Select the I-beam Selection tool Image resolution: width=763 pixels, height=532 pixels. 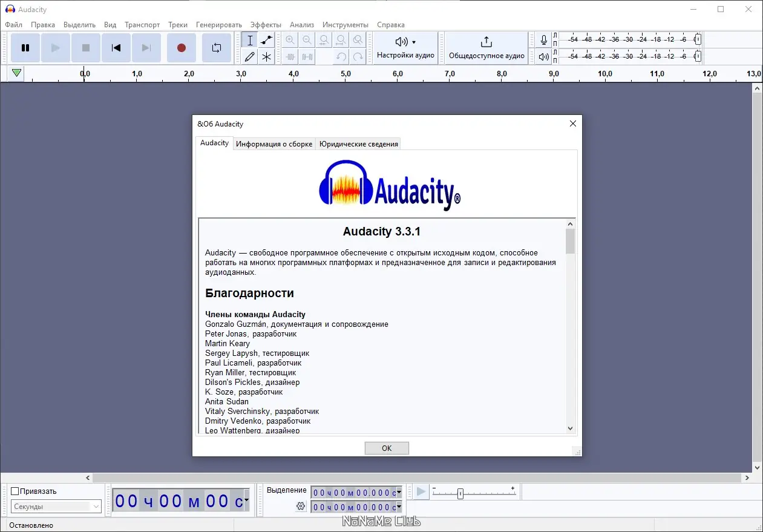click(x=250, y=41)
